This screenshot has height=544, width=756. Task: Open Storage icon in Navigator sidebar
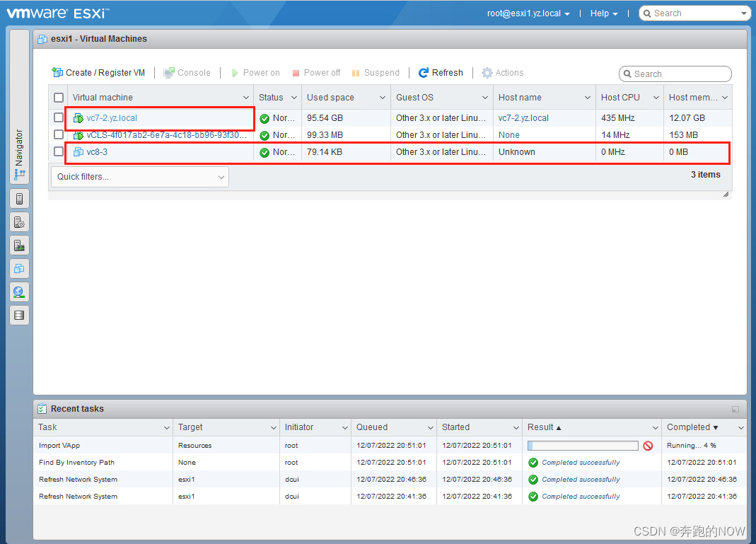coord(19,316)
